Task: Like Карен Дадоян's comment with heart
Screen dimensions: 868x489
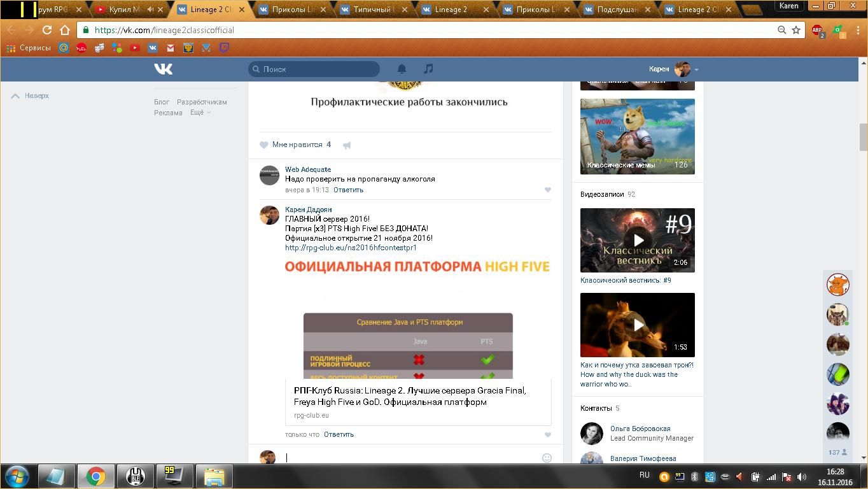Action: click(x=547, y=435)
